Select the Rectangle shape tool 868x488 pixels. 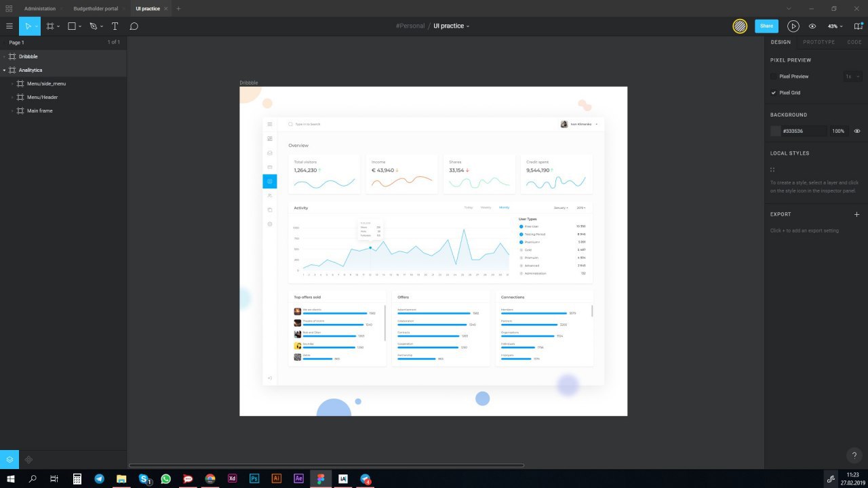[72, 26]
